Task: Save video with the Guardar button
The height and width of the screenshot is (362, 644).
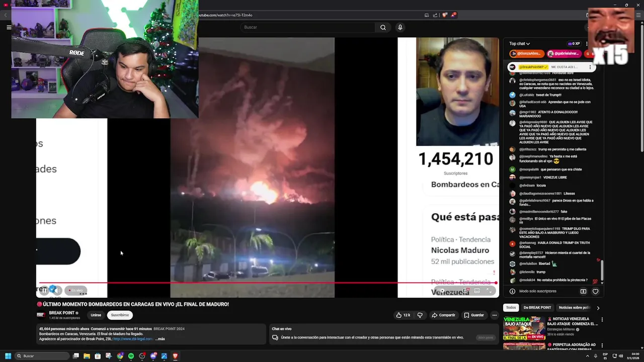Action: 474,315
